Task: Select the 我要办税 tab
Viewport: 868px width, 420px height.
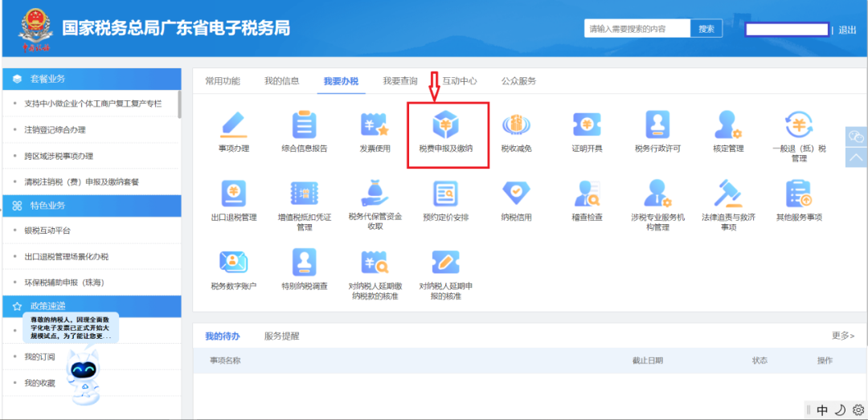Action: tap(341, 81)
